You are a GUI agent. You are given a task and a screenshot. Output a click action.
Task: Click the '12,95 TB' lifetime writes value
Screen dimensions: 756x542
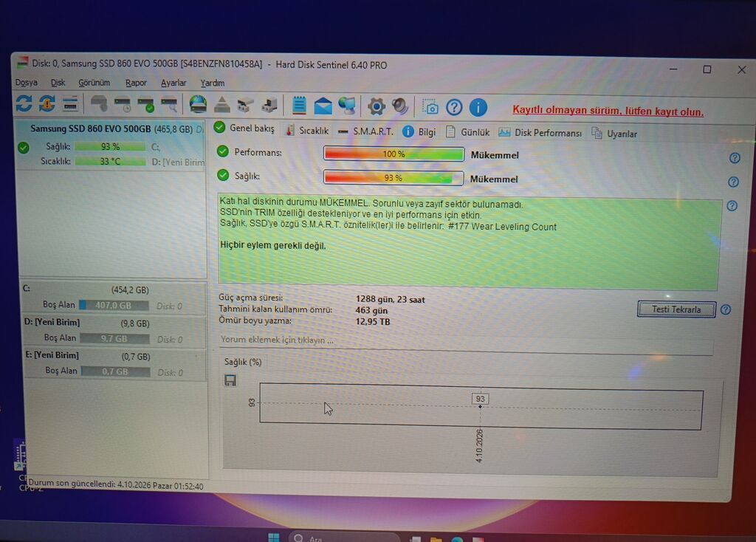point(373,322)
